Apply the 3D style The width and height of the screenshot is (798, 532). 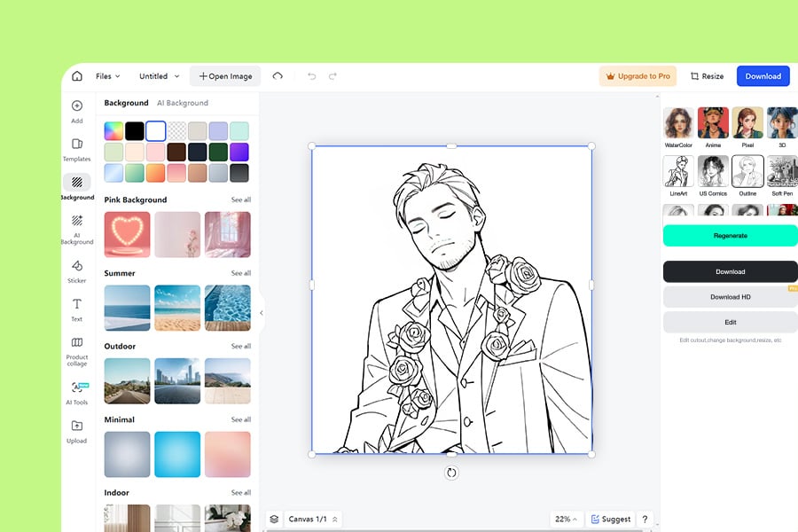pos(782,128)
